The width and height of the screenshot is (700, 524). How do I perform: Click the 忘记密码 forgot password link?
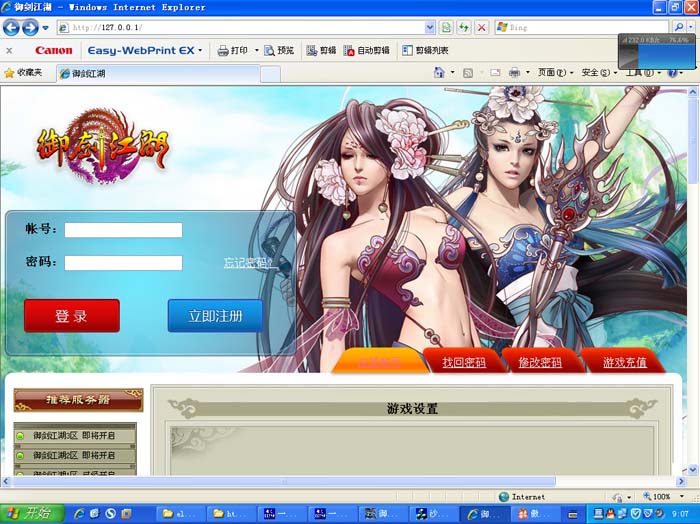pos(249,263)
